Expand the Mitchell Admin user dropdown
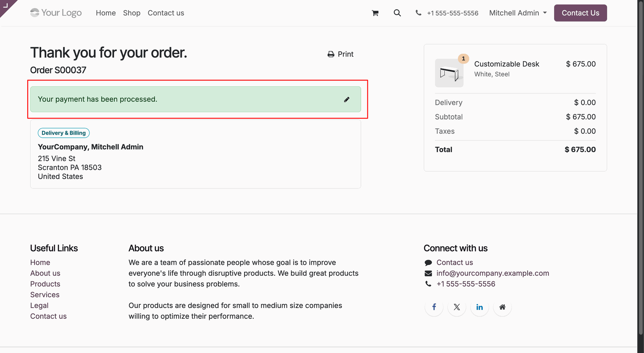 pos(518,13)
